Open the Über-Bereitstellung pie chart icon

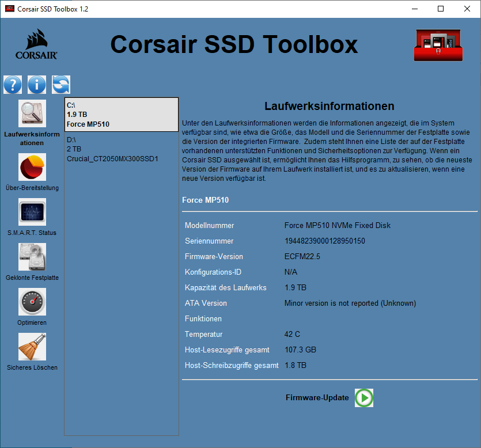[32, 167]
